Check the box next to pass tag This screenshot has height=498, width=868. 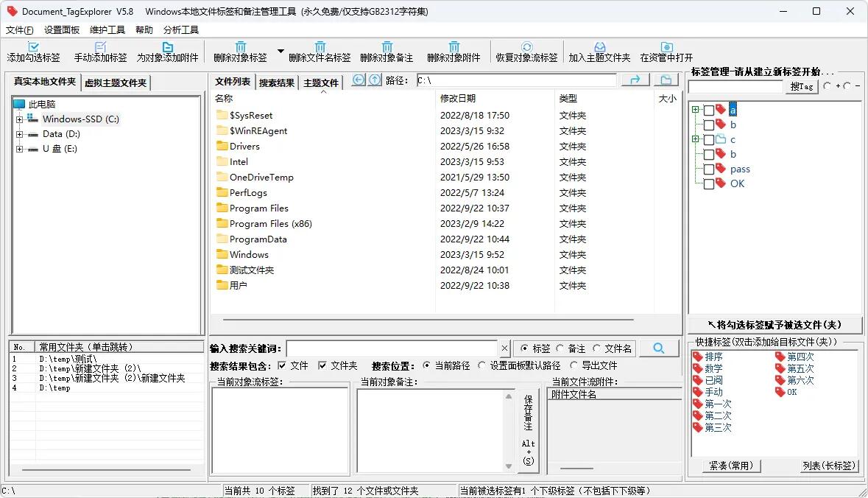pyautogui.click(x=708, y=169)
